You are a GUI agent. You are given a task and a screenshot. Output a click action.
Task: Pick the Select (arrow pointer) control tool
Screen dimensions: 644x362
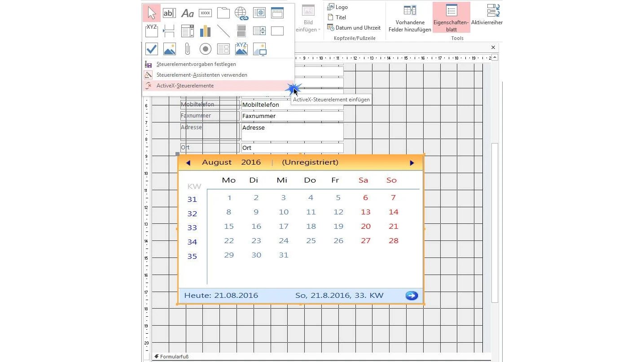tap(152, 13)
